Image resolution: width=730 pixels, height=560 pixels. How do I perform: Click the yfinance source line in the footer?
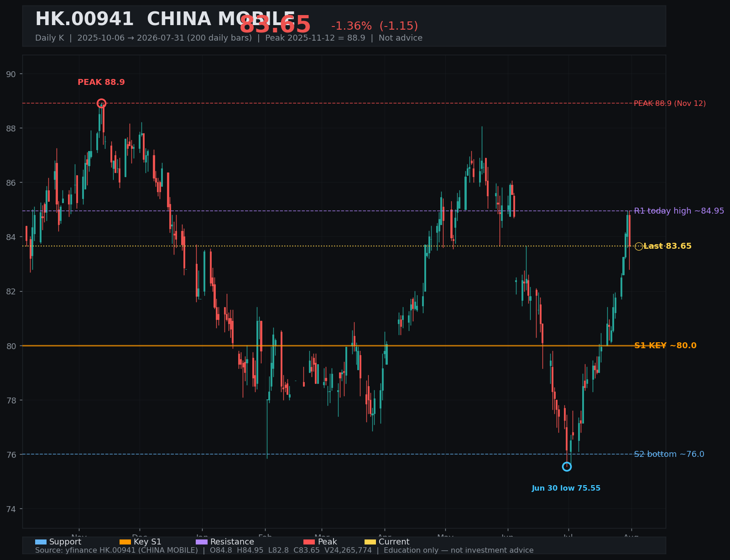coord(284,550)
